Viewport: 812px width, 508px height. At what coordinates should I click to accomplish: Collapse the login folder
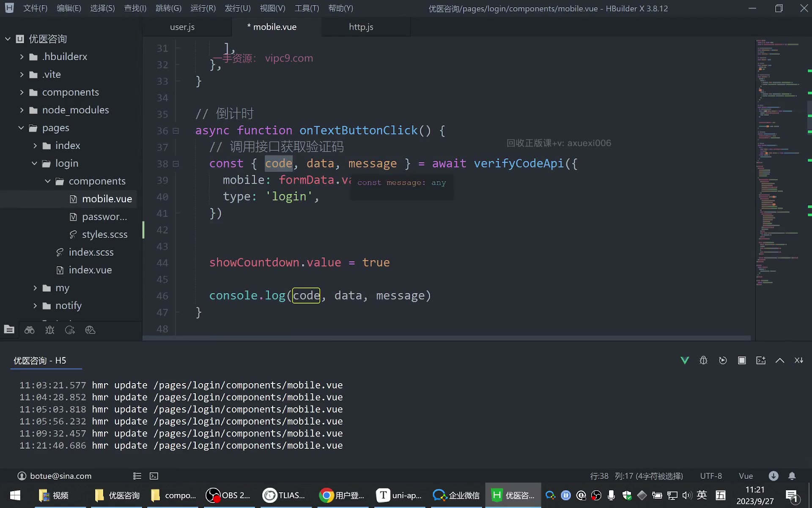click(x=35, y=163)
